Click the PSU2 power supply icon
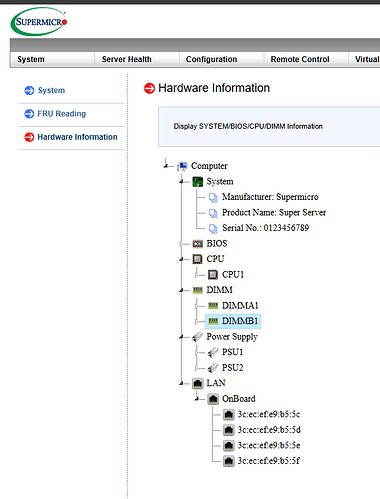This screenshot has width=380, height=499. 213,368
